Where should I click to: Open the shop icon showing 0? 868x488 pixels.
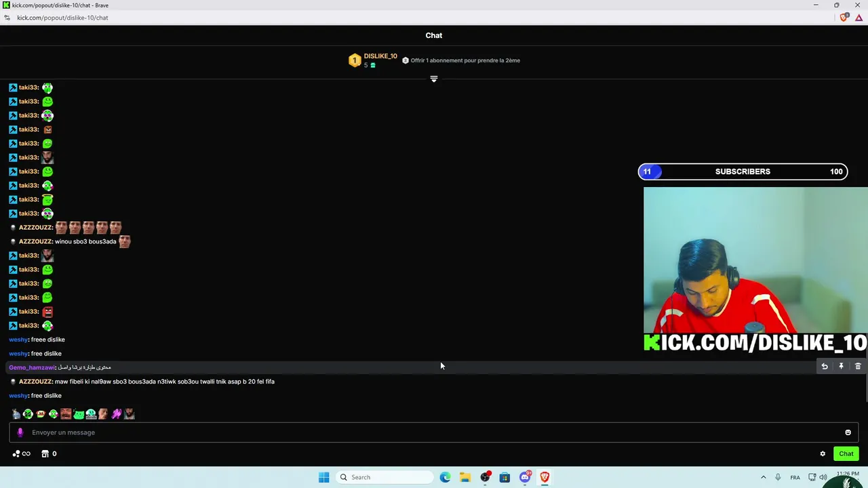[x=49, y=454]
